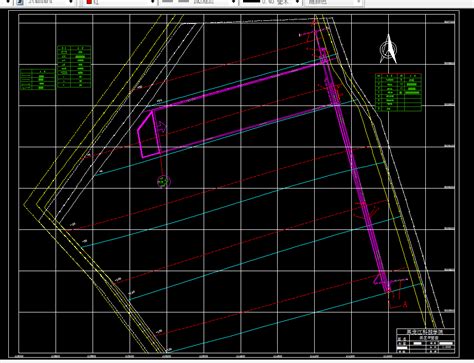The height and width of the screenshot is (363, 474).
Task: Expand the lineweight dropdown in the toolbar
Action: [297, 2]
